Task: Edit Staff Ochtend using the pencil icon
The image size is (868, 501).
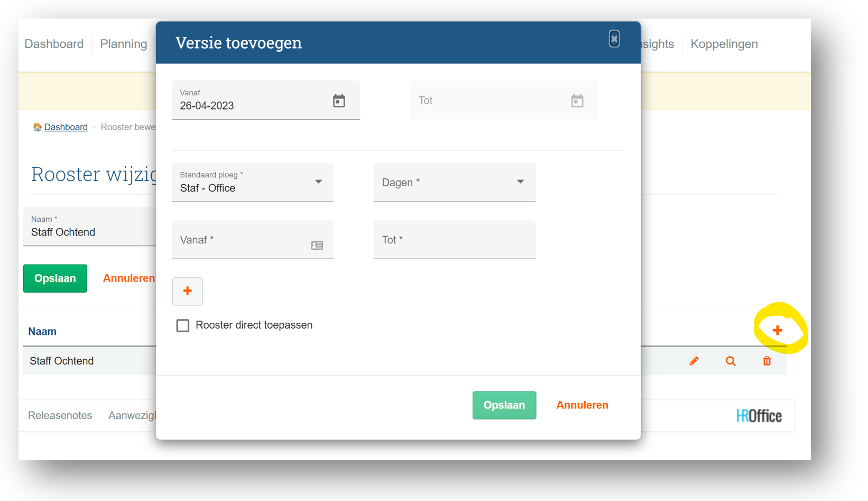Action: click(694, 361)
